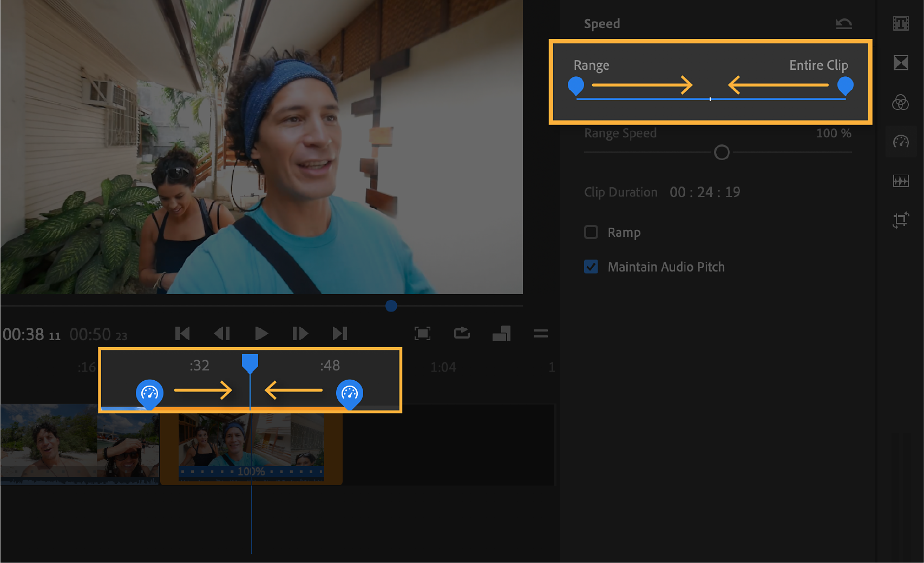Reset speed with the undo arrow

[844, 24]
